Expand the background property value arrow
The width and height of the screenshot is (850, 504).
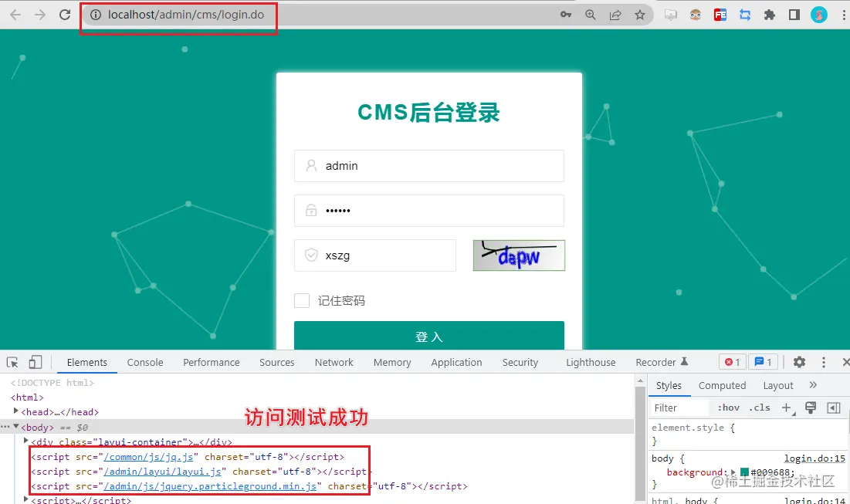click(733, 472)
